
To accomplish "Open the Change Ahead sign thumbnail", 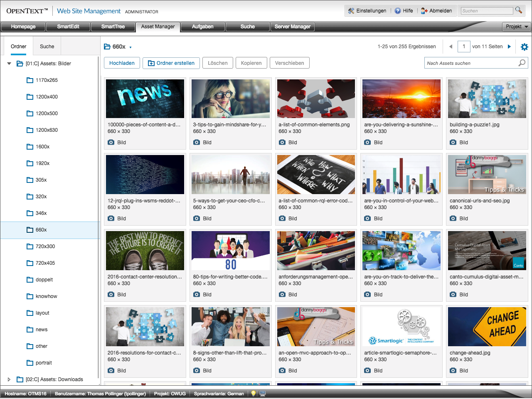I will coord(487,327).
